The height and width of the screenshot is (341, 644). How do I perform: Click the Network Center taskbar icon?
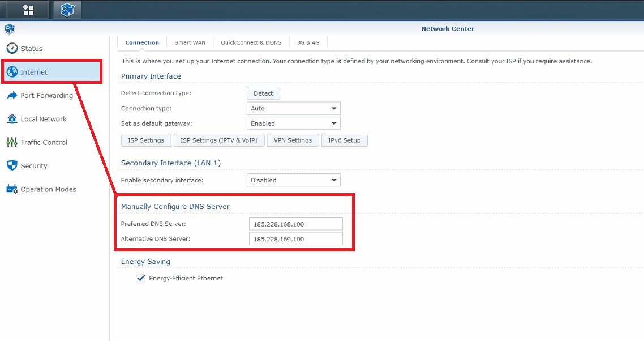(67, 10)
